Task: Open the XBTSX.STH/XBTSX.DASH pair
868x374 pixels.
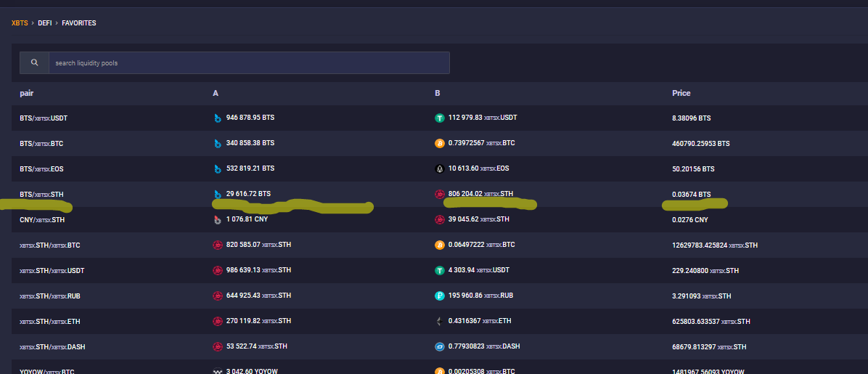Action: click(52, 347)
